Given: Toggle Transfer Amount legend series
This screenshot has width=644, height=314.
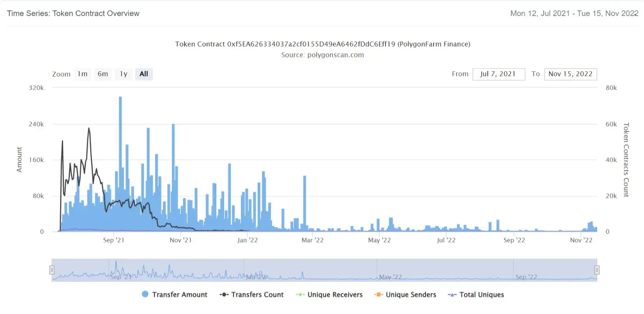Looking at the screenshot, I should tap(175, 294).
